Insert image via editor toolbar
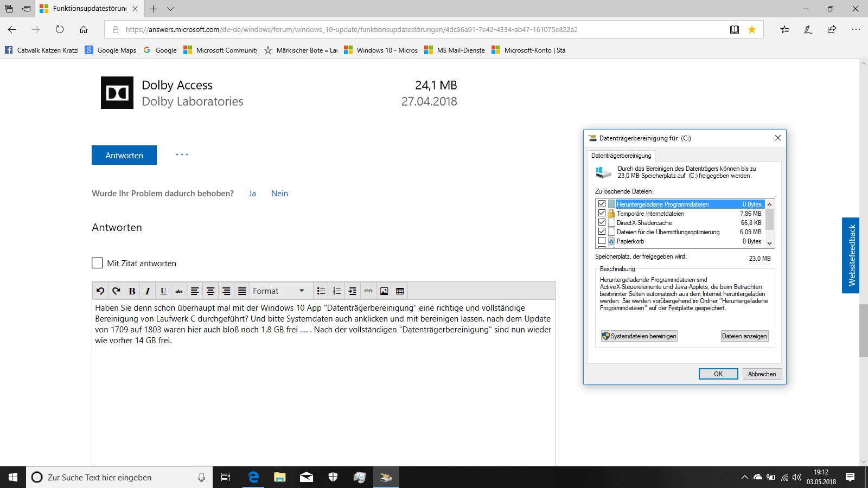 point(384,291)
